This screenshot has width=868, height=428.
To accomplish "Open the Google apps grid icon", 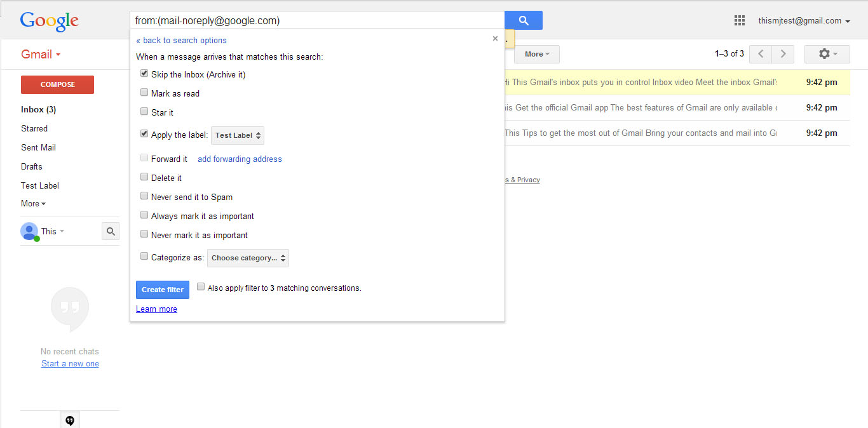I will pos(740,20).
